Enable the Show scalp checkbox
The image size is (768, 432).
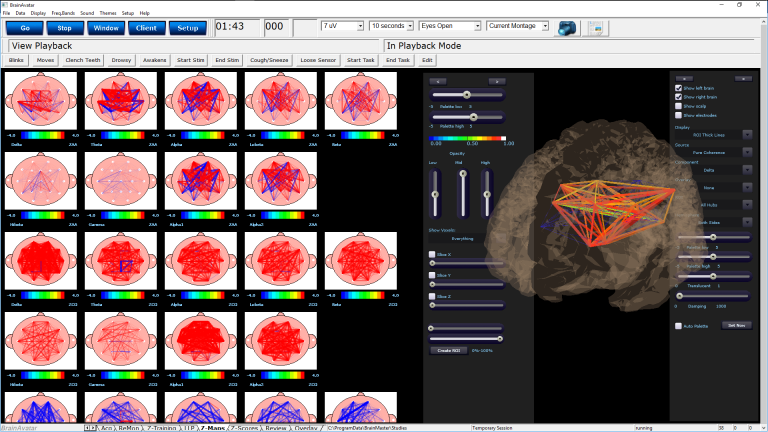point(679,105)
